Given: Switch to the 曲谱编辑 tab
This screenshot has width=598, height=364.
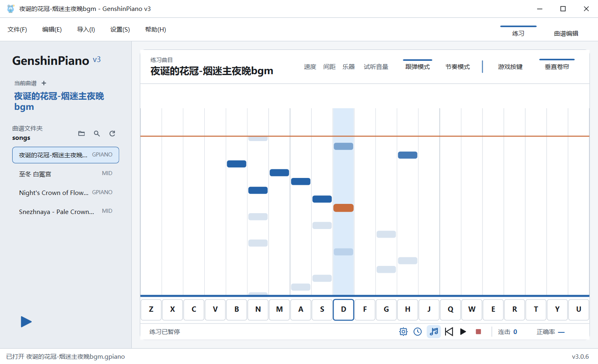Looking at the screenshot, I should (x=566, y=33).
